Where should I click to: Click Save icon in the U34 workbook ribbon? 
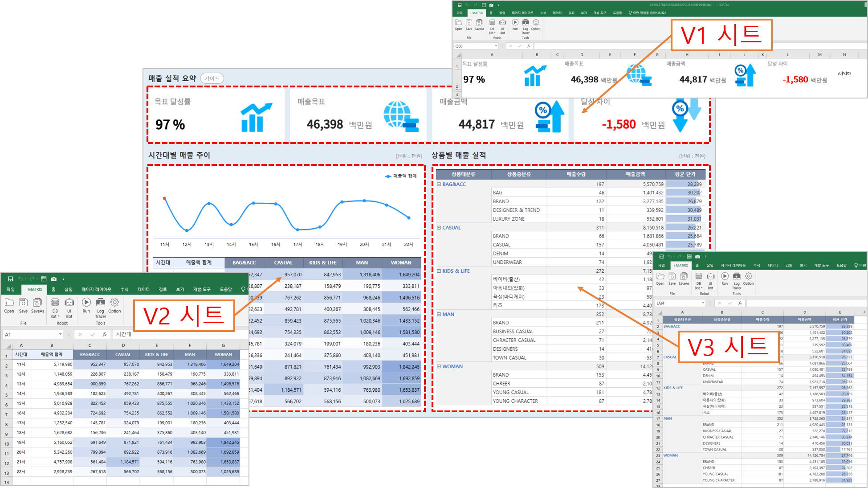click(672, 277)
